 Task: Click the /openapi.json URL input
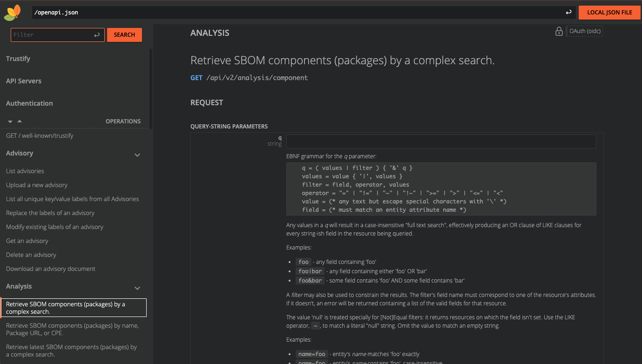[x=298, y=13]
